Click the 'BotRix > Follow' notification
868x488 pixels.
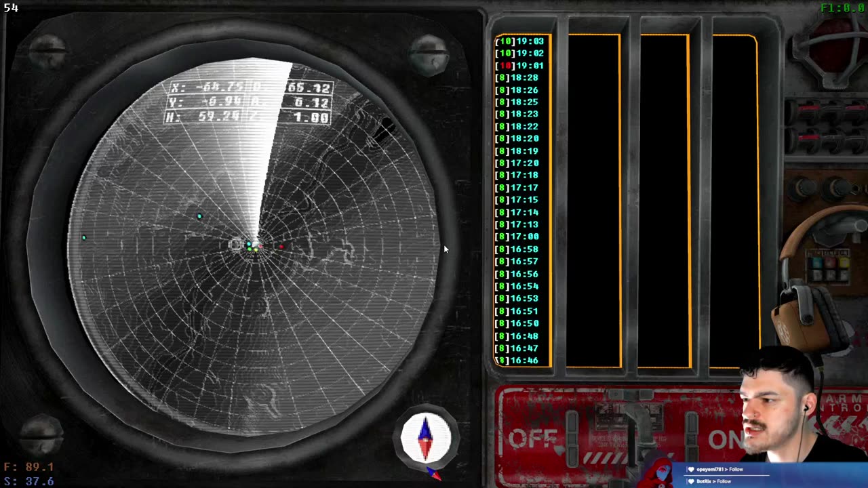[714, 481]
